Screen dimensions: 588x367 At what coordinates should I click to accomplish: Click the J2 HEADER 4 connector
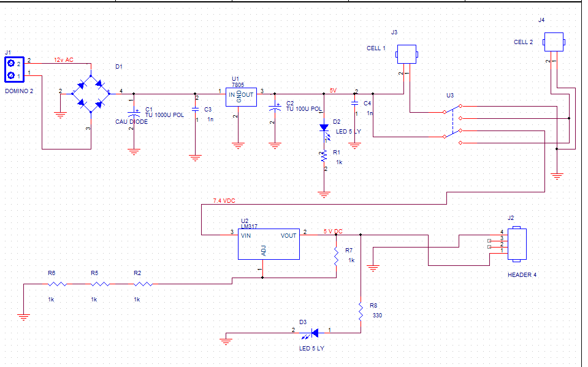point(517,244)
